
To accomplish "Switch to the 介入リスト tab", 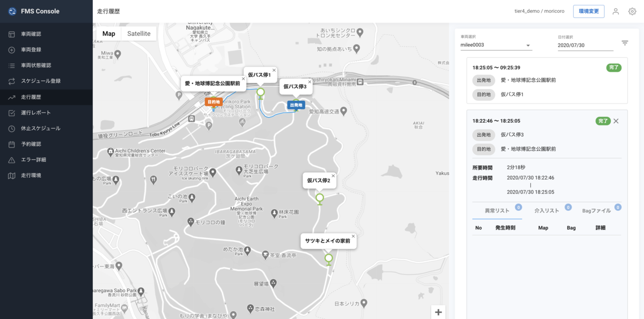I will point(547,211).
